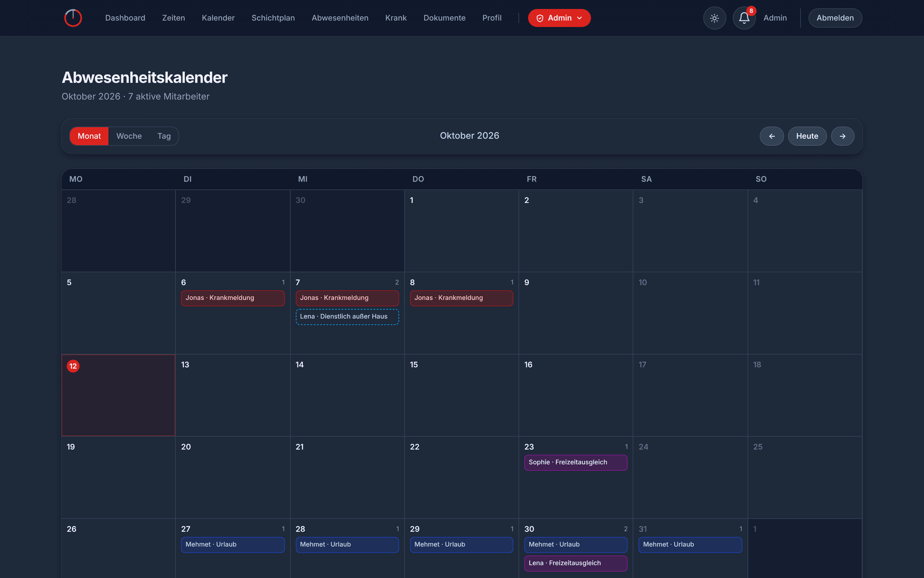Click the Admin user name

(x=775, y=18)
